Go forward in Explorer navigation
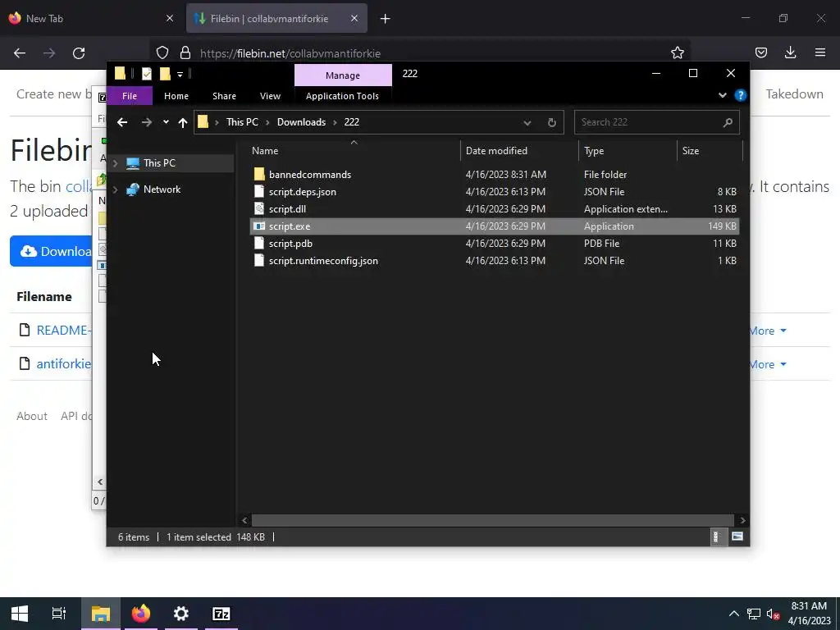The height and width of the screenshot is (630, 840). point(146,122)
